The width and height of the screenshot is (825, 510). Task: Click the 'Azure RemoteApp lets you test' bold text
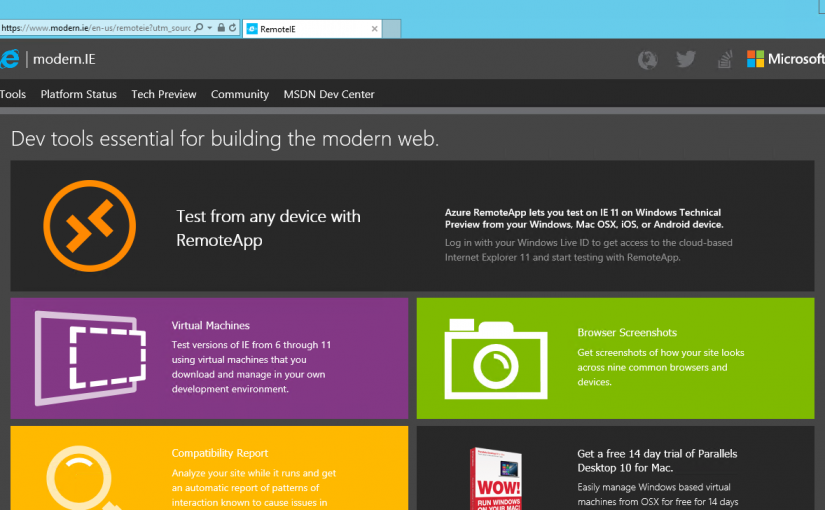(584, 218)
